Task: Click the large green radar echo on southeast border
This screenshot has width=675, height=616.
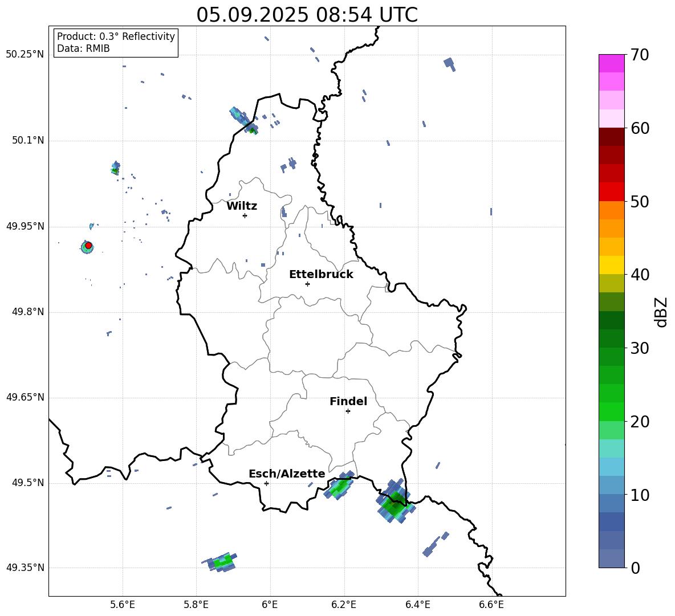Action: click(x=395, y=502)
